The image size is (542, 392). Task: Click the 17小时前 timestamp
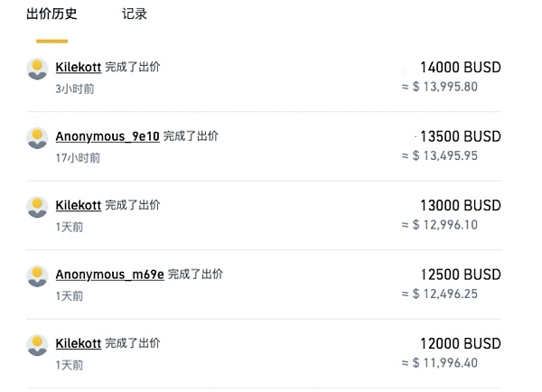[x=78, y=158]
